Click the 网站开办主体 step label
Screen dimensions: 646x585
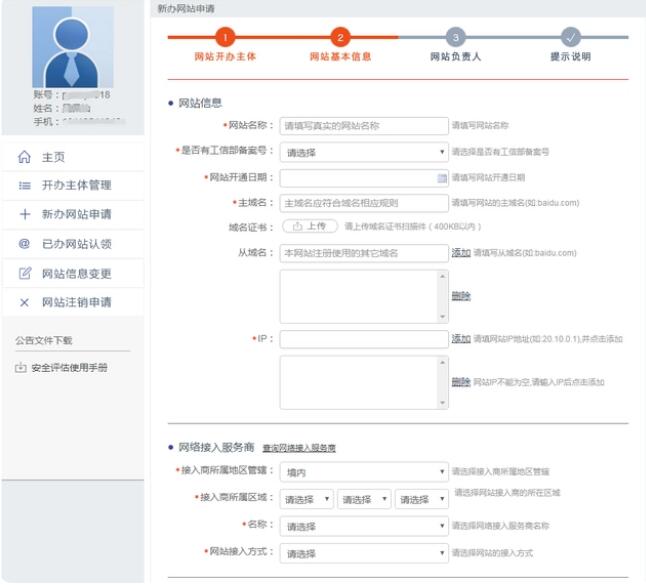[x=225, y=57]
